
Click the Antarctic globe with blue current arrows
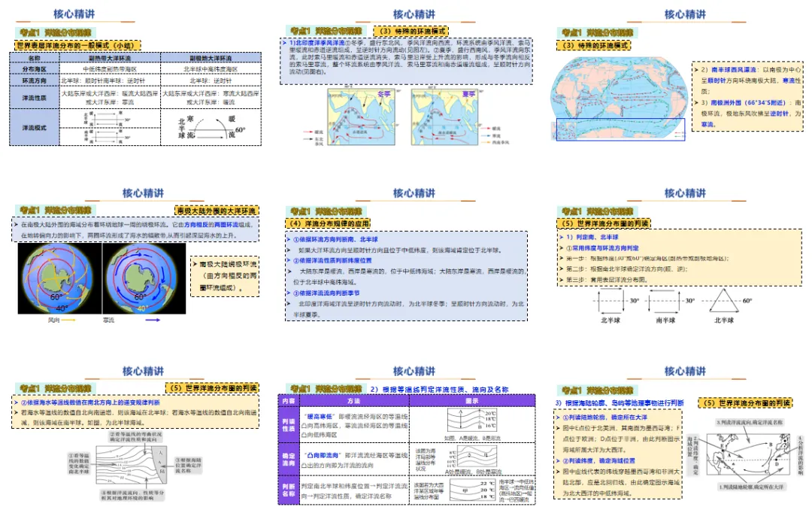[x=144, y=278]
